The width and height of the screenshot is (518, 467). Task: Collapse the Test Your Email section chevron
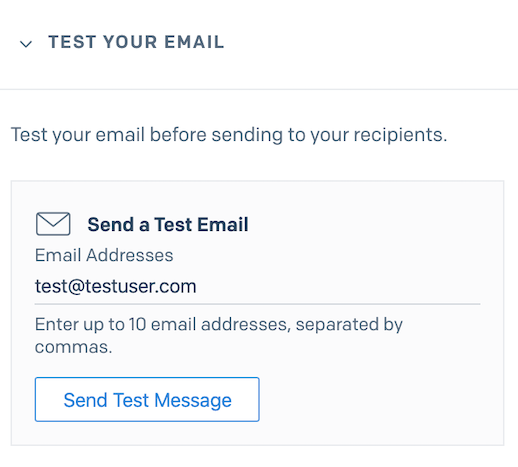pos(26,44)
